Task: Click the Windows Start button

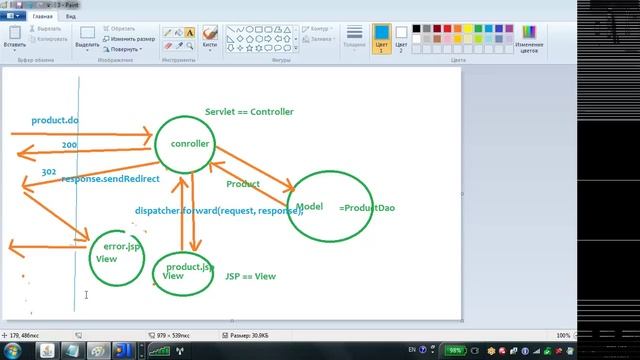Action: pyautogui.click(x=13, y=351)
